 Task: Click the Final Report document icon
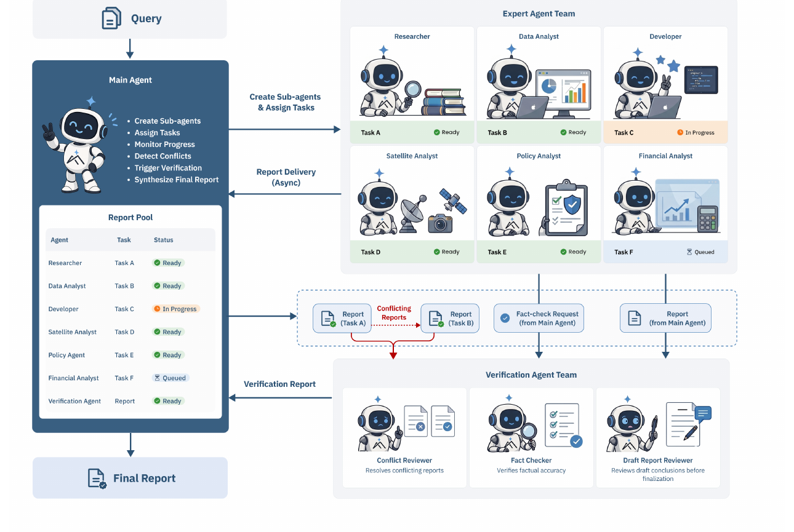[x=97, y=478]
